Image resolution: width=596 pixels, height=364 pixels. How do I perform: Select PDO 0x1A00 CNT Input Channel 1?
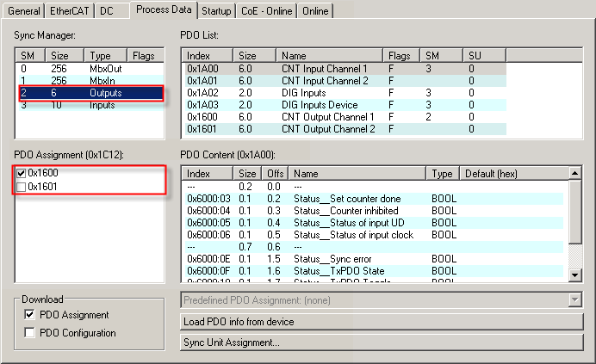(x=345, y=69)
